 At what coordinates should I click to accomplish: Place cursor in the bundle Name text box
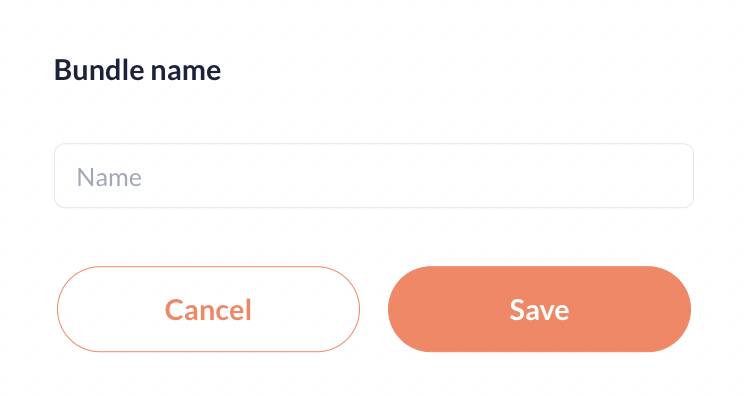pyautogui.click(x=374, y=176)
